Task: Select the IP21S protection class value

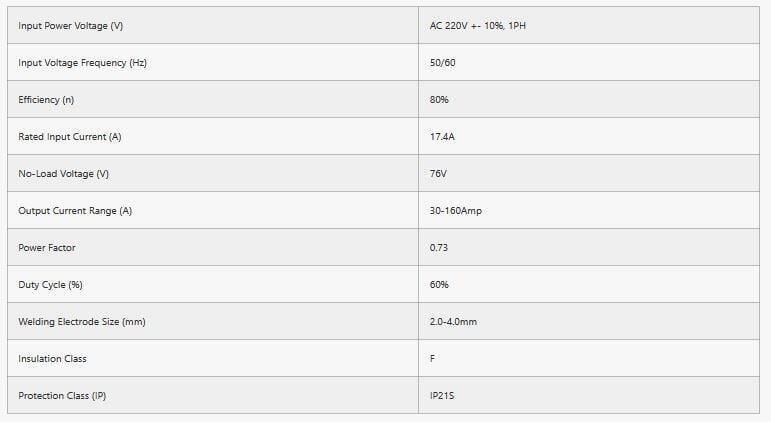Action: pyautogui.click(x=442, y=395)
